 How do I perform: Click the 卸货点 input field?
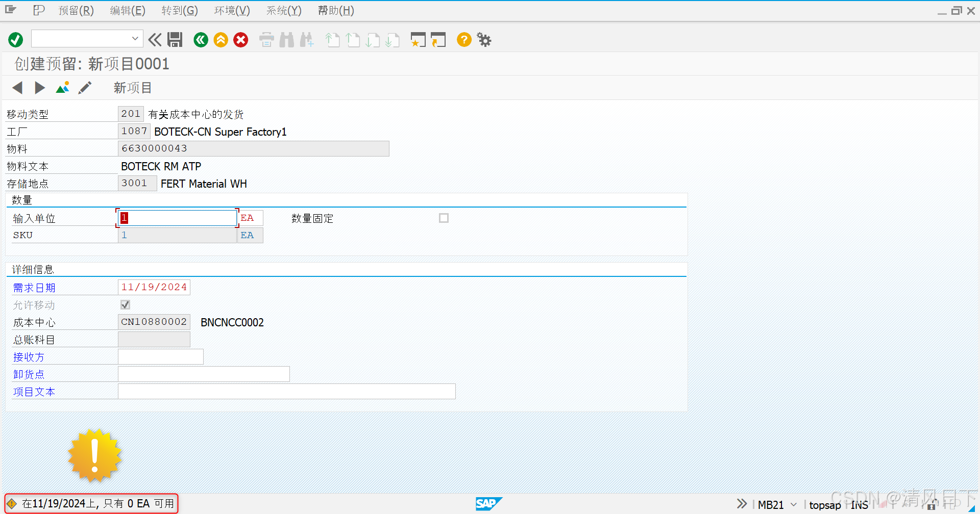point(204,374)
